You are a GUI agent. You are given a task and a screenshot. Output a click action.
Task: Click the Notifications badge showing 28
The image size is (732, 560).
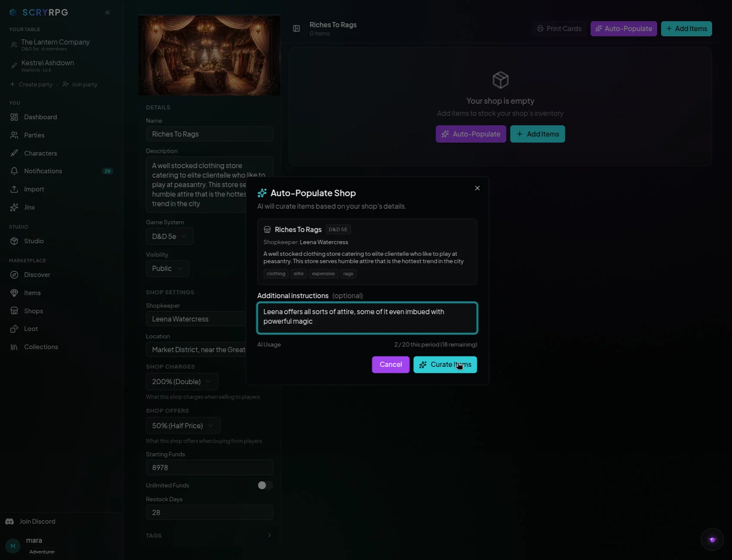pyautogui.click(x=107, y=171)
